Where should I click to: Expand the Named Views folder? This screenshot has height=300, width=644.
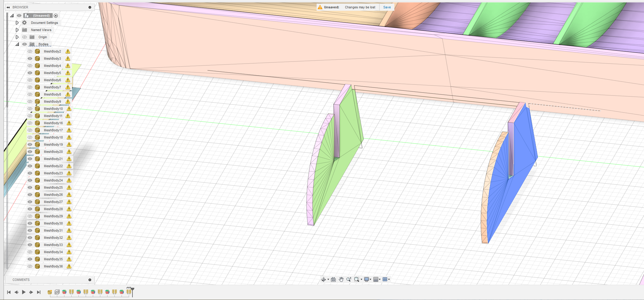point(17,30)
